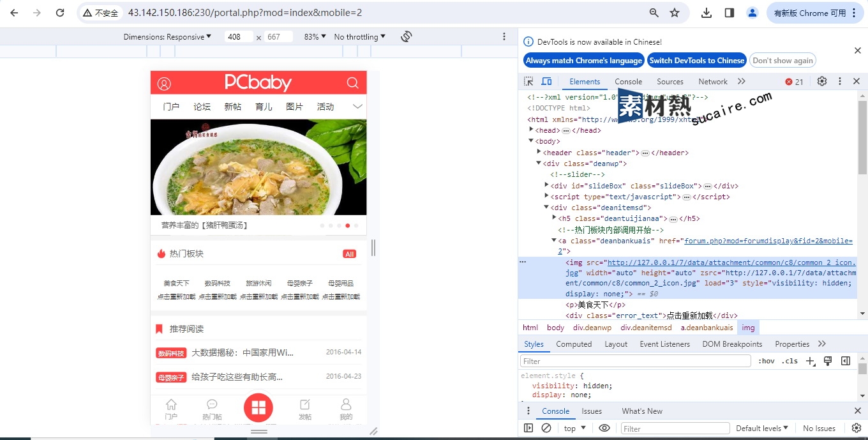Click the viewport width field showing 408
Image resolution: width=868 pixels, height=440 pixels.
click(239, 37)
